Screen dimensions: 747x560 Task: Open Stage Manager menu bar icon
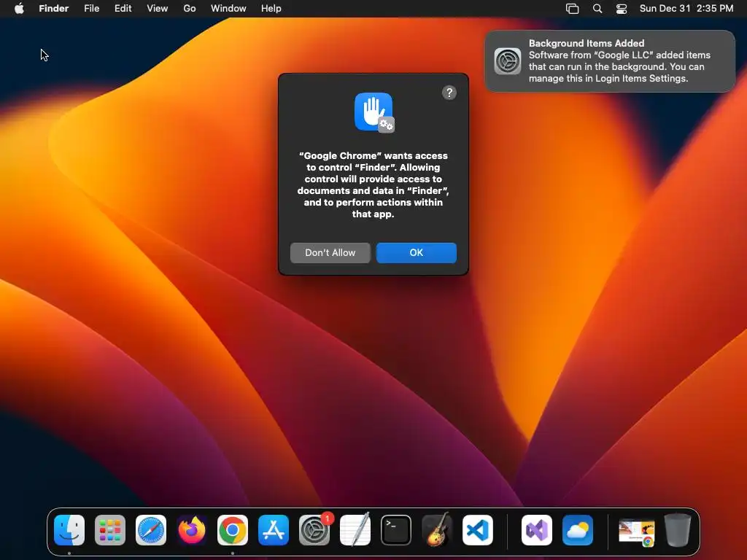coord(572,9)
